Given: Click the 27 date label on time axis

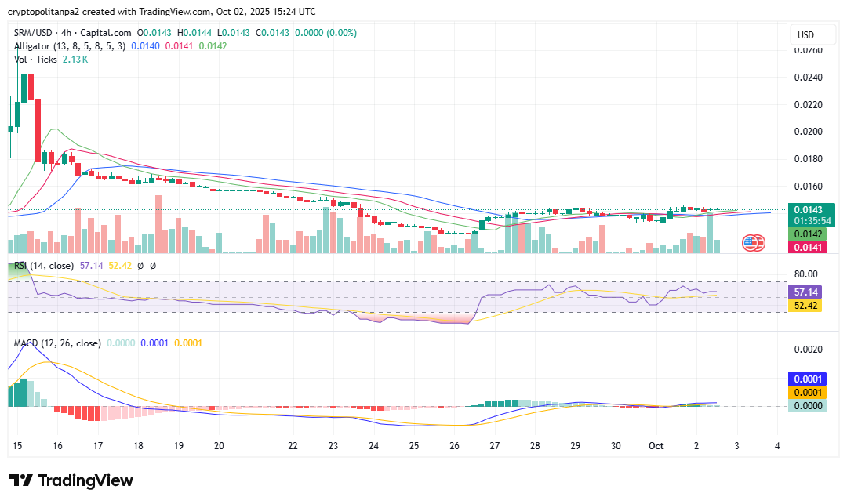Looking at the screenshot, I should coord(494,445).
